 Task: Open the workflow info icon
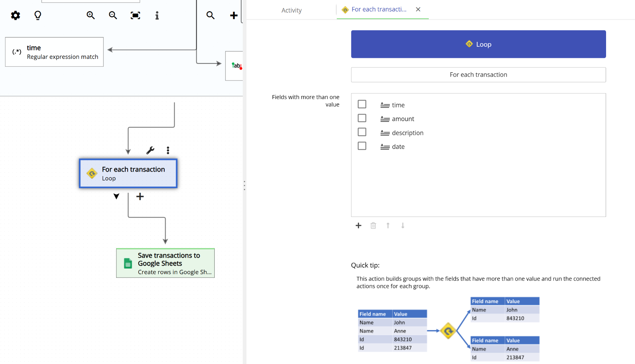click(157, 15)
